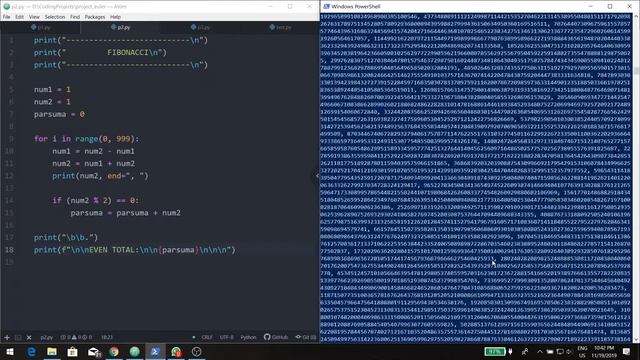This screenshot has width=640, height=360.
Task: Click the Atom logo icon in the title bar
Action: (6, 7)
